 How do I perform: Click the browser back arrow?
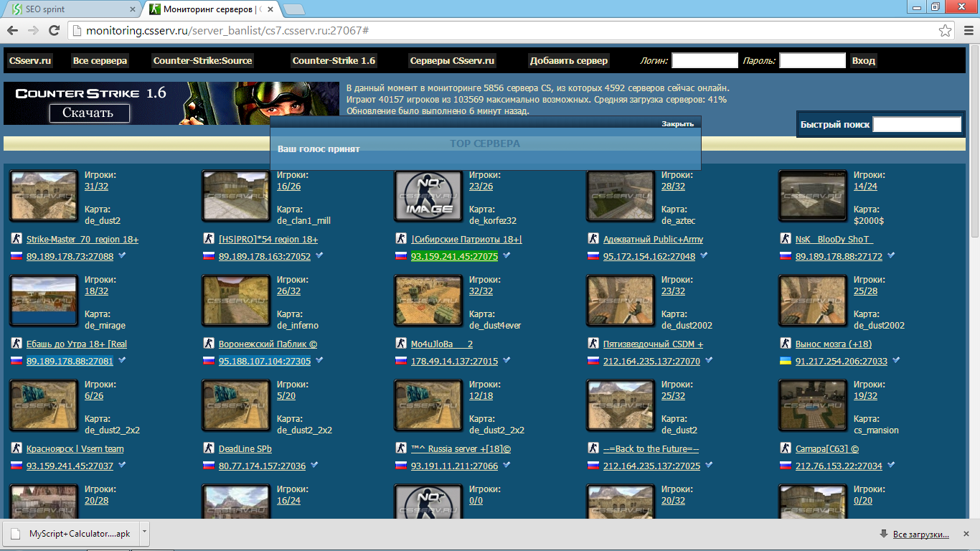coord(12,30)
